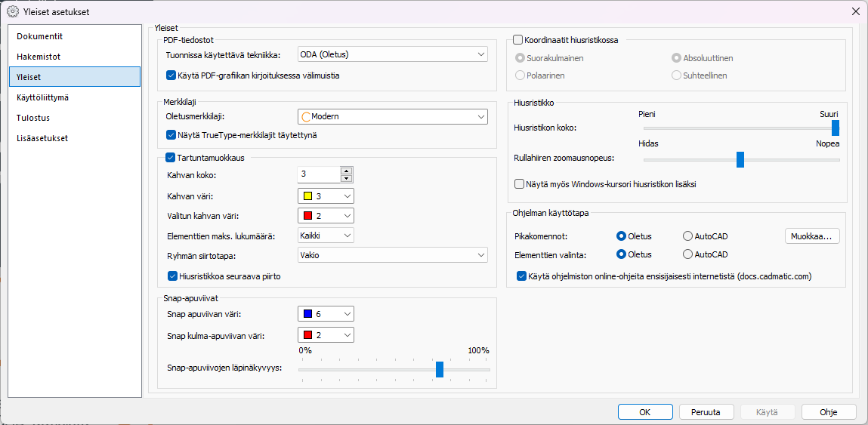Open Ryhmän siirtotapa dropdown

click(480, 255)
